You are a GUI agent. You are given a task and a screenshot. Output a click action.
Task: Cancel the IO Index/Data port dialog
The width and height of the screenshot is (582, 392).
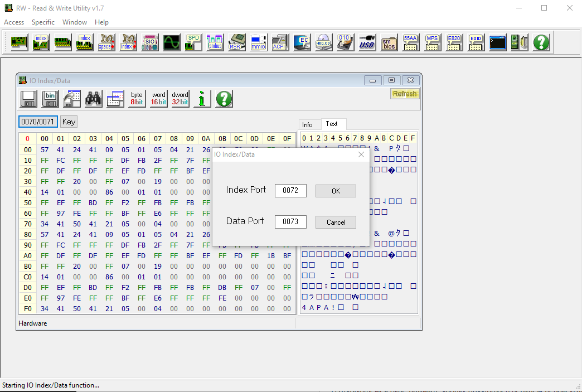336,222
